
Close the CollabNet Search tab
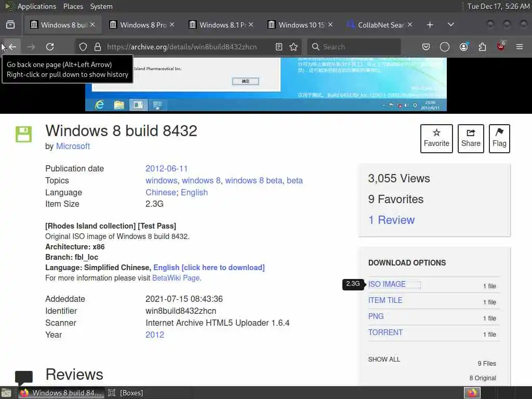pyautogui.click(x=410, y=25)
